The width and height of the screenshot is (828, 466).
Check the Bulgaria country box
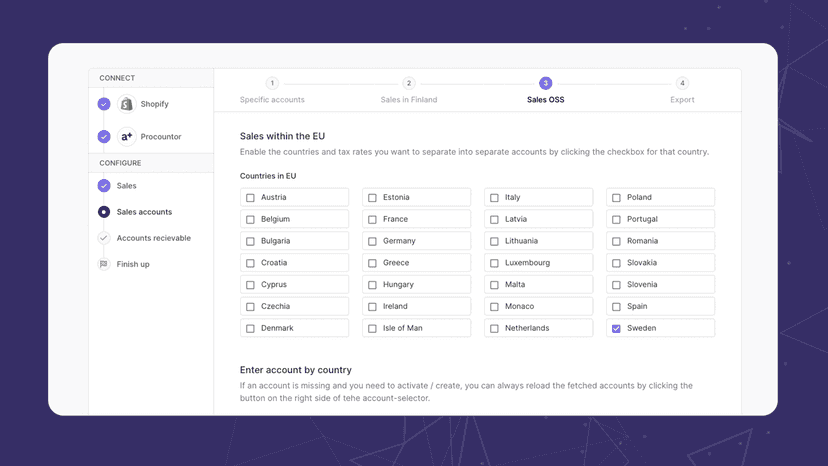(250, 241)
